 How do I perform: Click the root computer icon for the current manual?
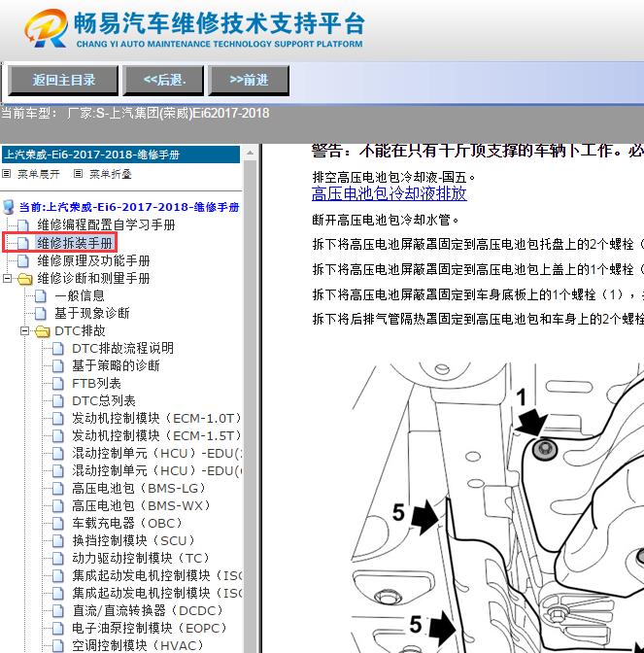[x=9, y=207]
